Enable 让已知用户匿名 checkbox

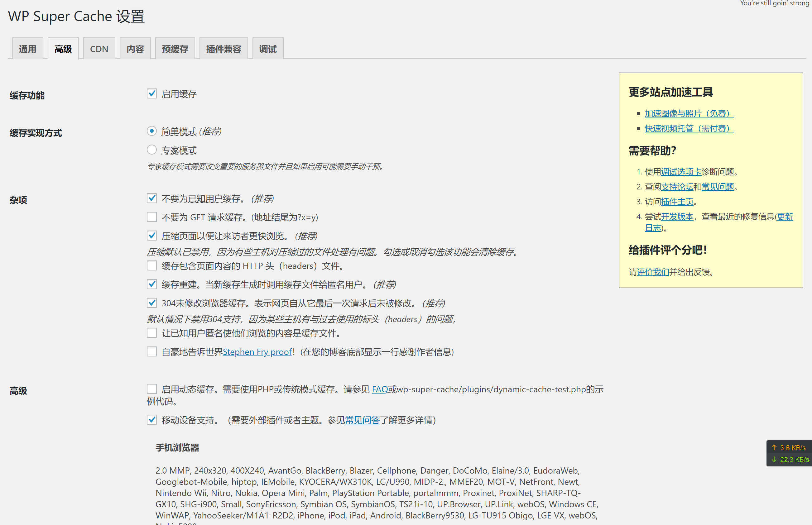[x=152, y=333]
